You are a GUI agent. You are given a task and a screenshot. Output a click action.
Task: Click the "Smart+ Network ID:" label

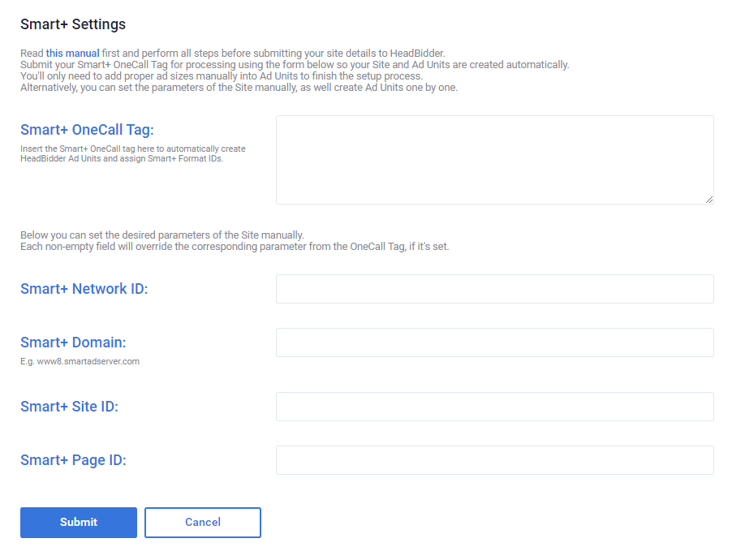[84, 289]
